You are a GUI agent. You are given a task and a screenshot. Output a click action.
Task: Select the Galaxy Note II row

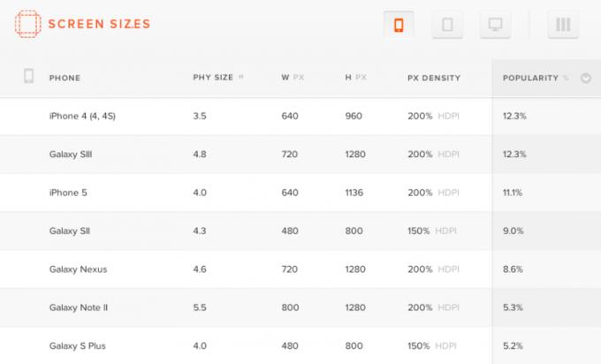300,307
